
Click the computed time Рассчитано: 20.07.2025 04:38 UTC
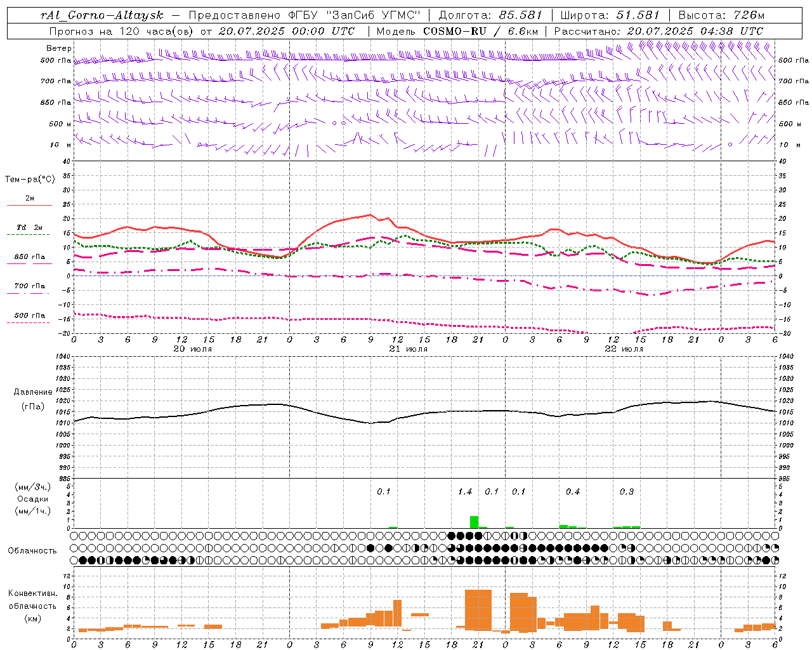pyautogui.click(x=658, y=31)
